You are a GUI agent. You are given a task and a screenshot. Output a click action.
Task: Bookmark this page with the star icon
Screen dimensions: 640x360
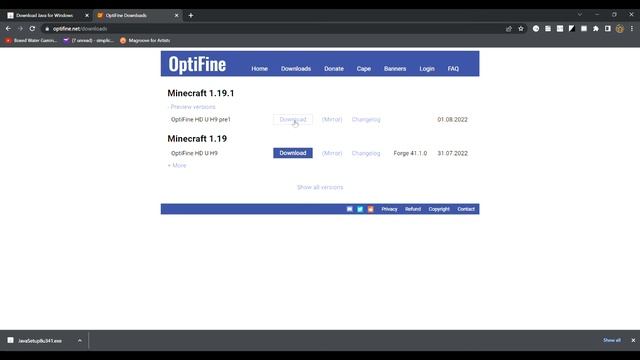tap(521, 29)
